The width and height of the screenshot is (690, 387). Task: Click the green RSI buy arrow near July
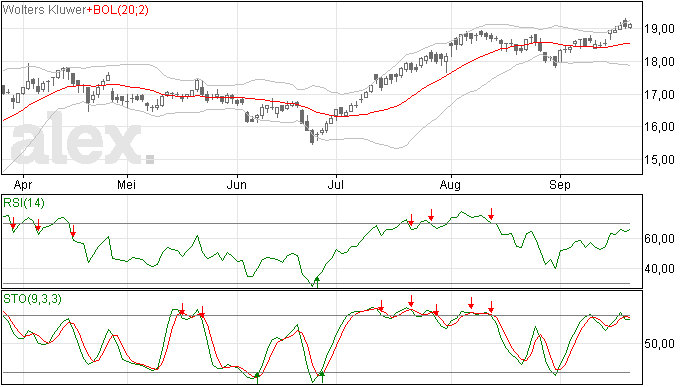(317, 282)
